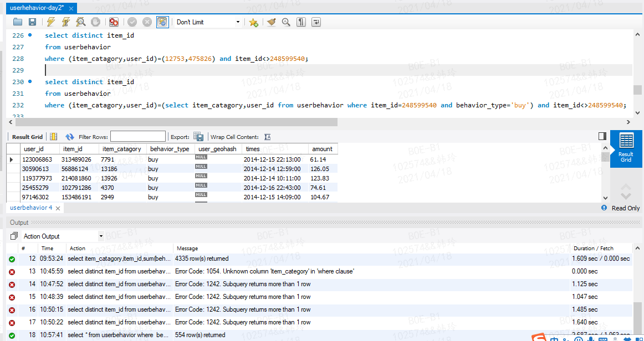
Task: Toggle the auto-commit mode button
Action: click(162, 22)
